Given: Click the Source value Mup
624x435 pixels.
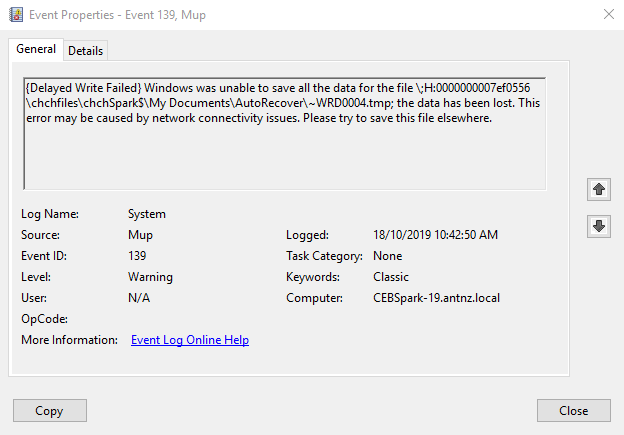Looking at the screenshot, I should [x=140, y=235].
